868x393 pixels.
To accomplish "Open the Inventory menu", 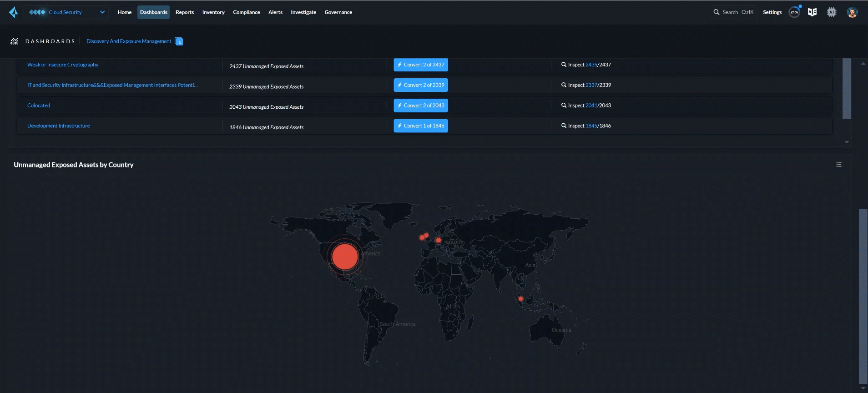I will click(213, 12).
